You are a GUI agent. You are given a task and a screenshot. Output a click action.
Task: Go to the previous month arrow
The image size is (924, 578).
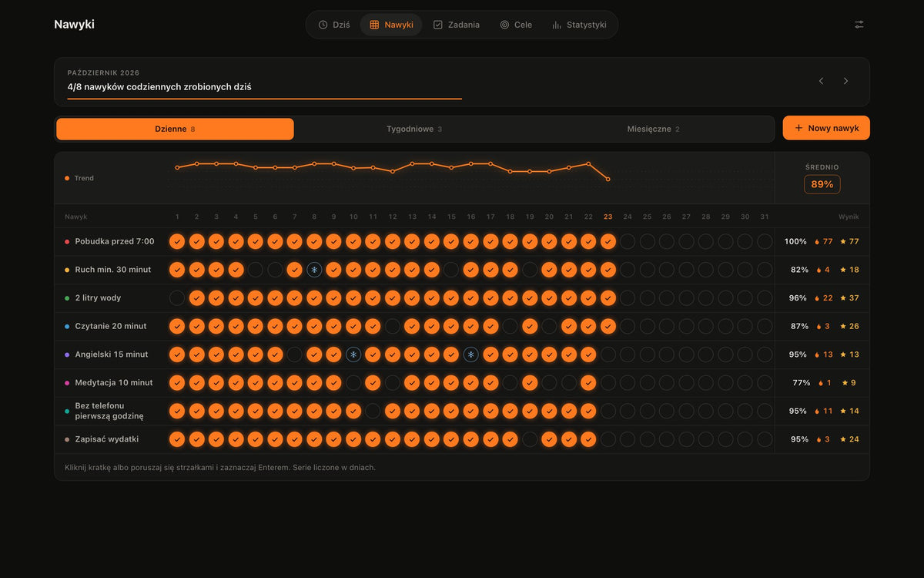[821, 81]
